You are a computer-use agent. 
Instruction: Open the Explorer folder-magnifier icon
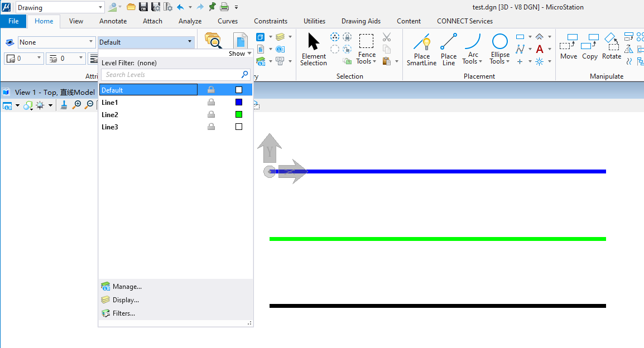pyautogui.click(x=213, y=41)
